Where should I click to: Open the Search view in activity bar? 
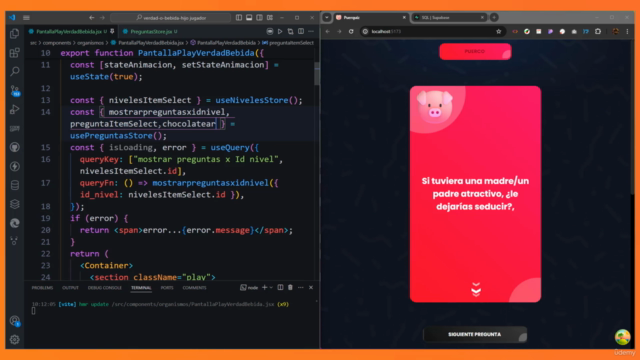(x=15, y=71)
